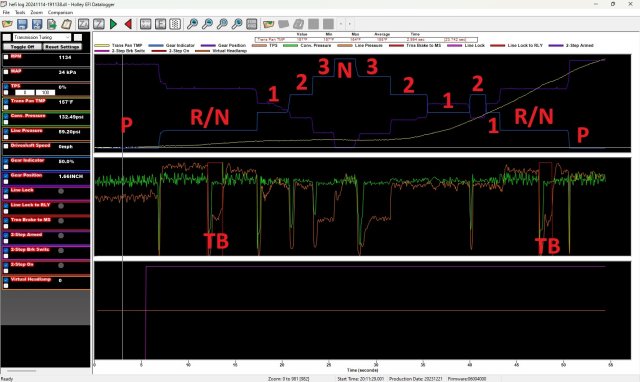Viewport: 640px width, 382px height.
Task: Open the Comparison menu
Action: click(60, 12)
